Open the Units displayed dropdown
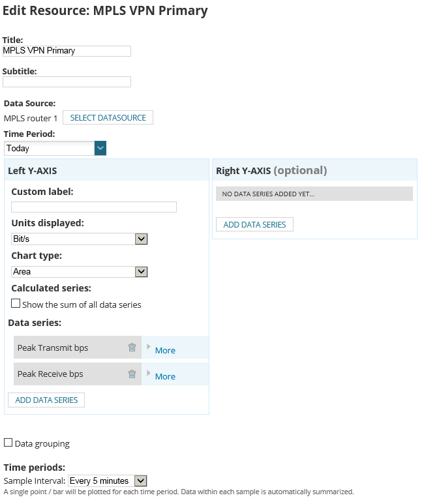Screen dimensions: 426x504 click(x=80, y=239)
